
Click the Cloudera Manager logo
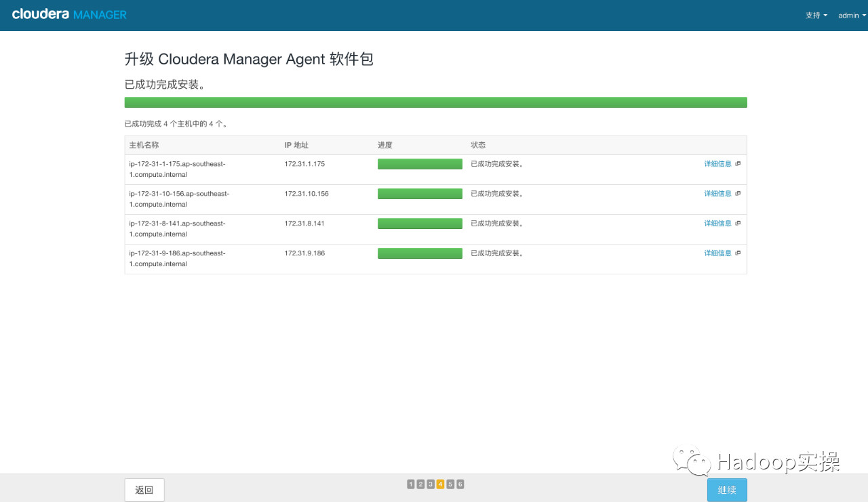69,14
